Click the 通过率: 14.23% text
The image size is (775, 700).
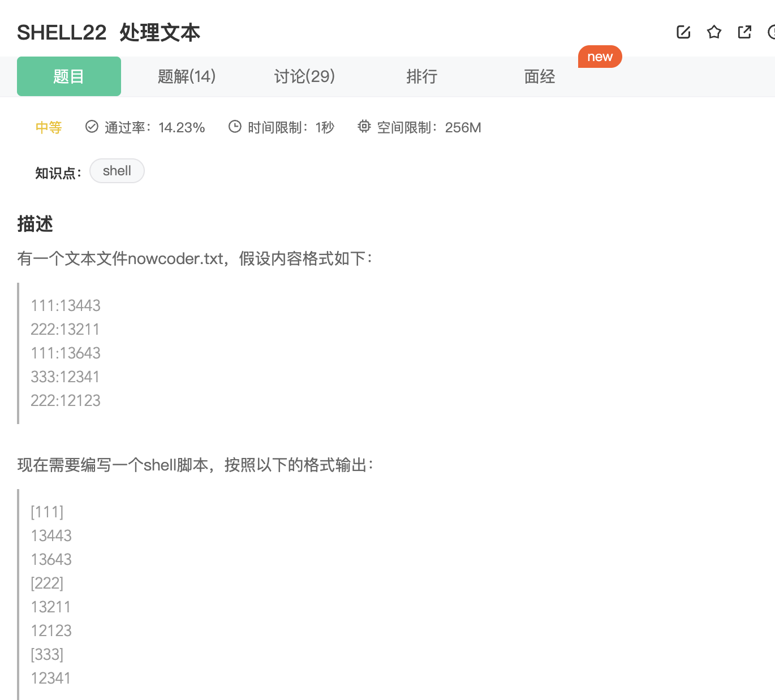click(154, 127)
